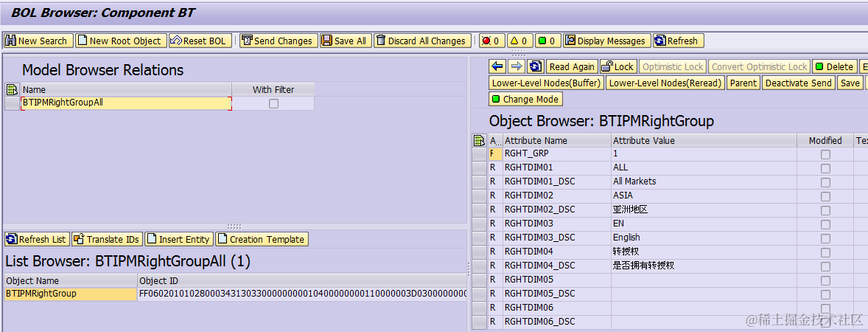The width and height of the screenshot is (868, 332).
Task: Click the refresh icon next to Read Again
Action: click(535, 66)
